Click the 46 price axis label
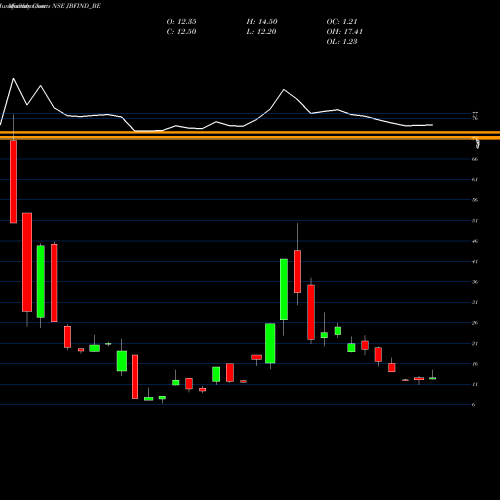This screenshot has width=500, height=500. [x=475, y=241]
